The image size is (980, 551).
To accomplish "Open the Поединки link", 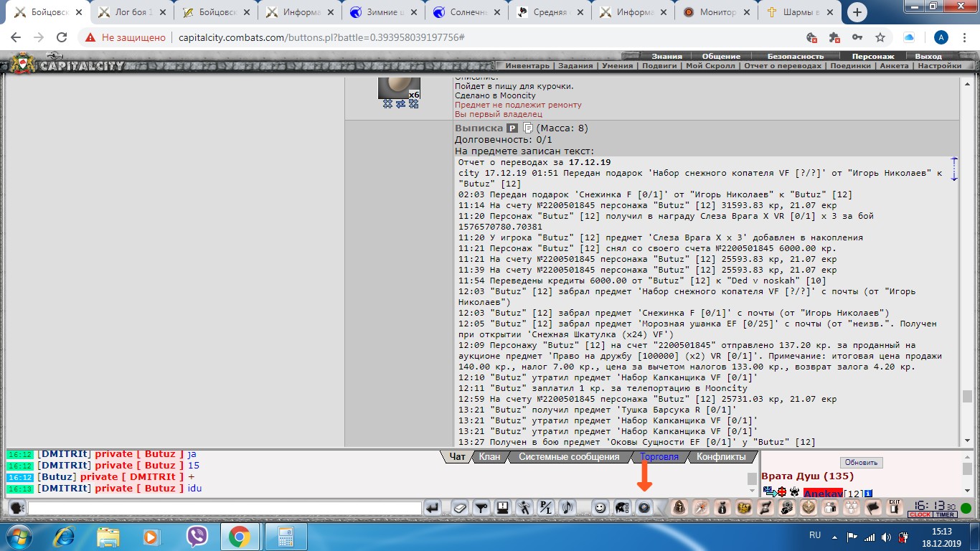I will [x=851, y=66].
